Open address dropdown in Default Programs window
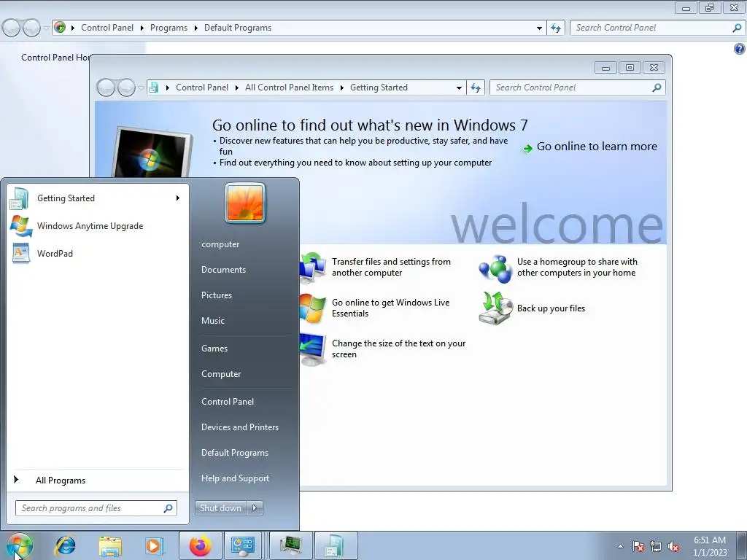The image size is (747, 560). click(539, 28)
